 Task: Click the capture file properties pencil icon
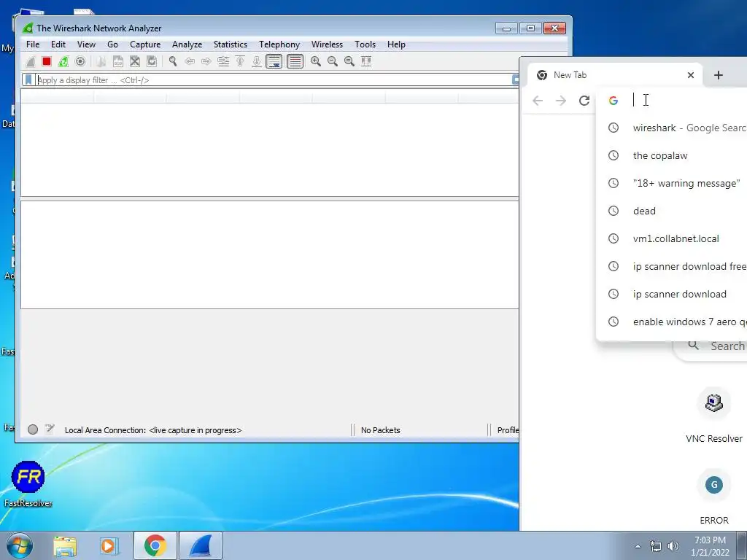(x=50, y=429)
